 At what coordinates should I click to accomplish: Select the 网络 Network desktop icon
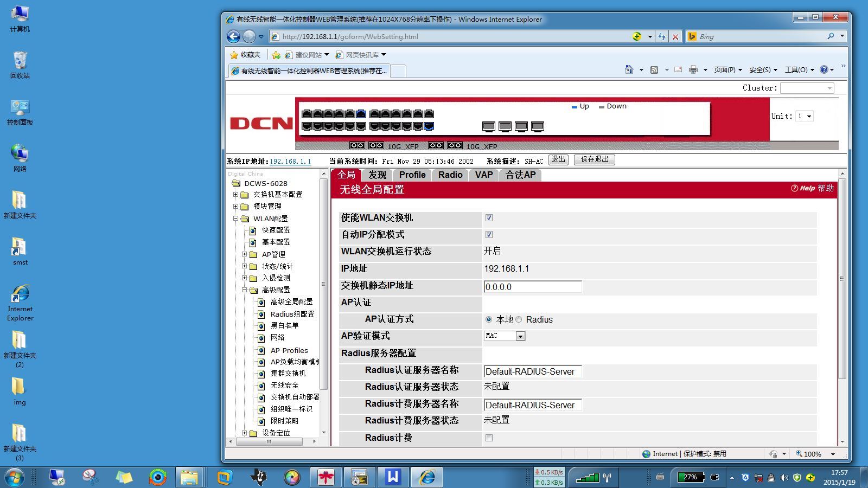[20, 158]
